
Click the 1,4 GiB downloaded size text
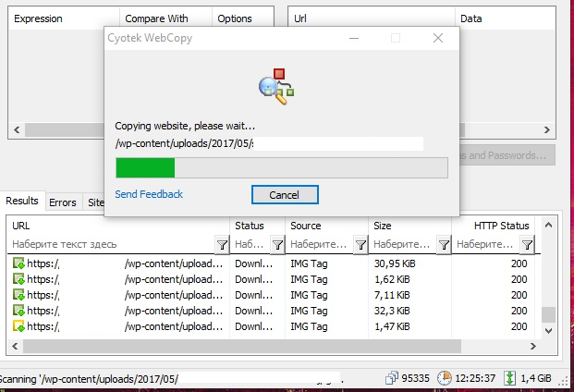pos(536,378)
